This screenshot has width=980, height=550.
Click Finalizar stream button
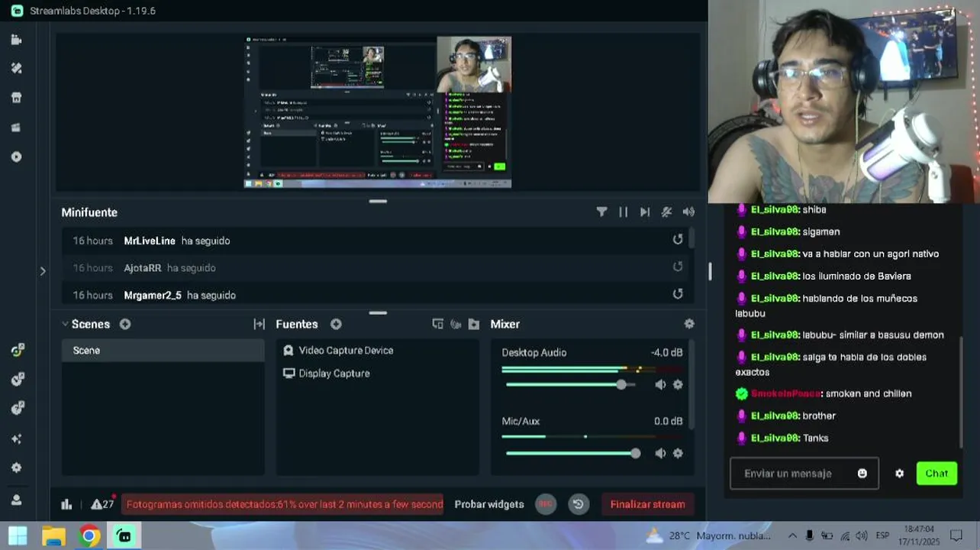[x=647, y=504]
